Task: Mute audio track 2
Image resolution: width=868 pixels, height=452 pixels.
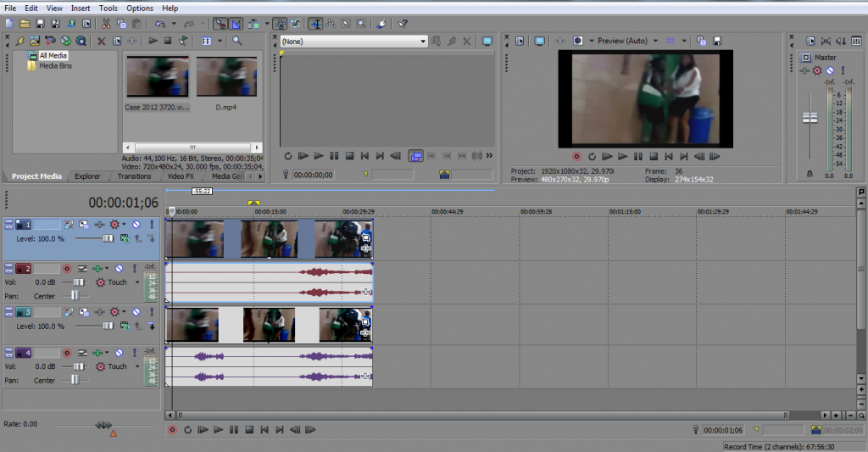Action: point(119,269)
